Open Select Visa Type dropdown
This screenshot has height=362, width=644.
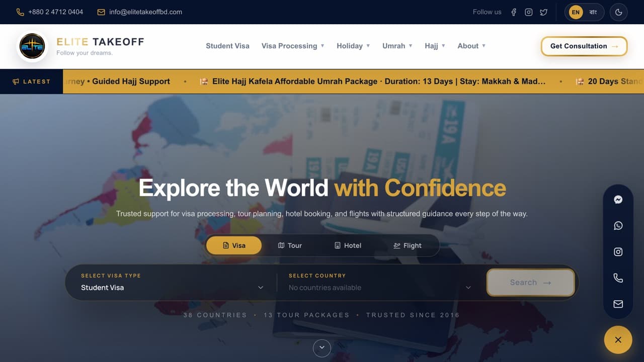tap(172, 283)
